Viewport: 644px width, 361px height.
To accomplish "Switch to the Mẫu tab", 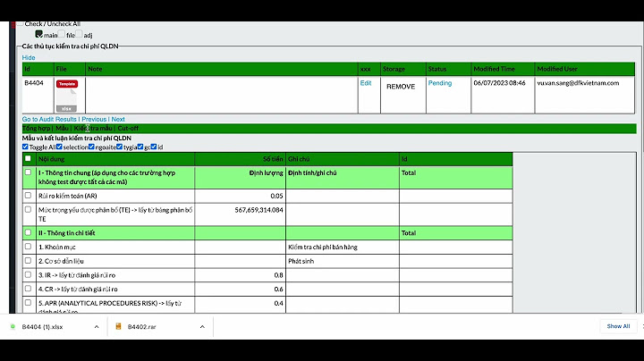I will [62, 129].
